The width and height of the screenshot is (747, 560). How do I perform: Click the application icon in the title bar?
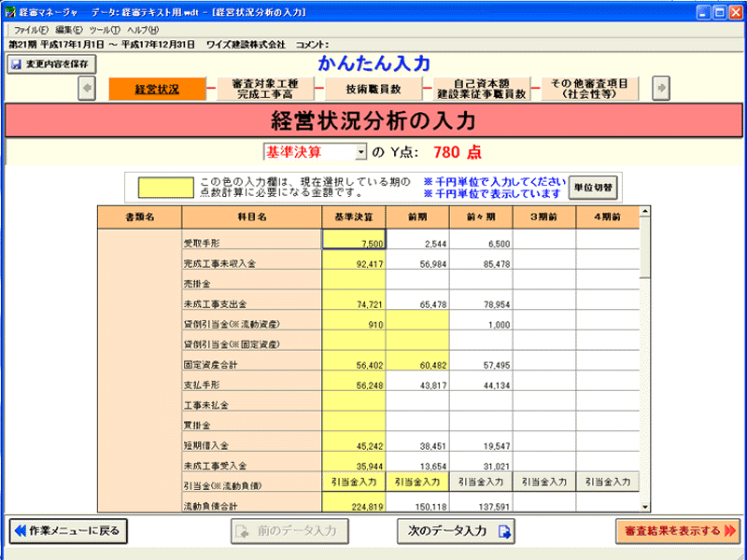coord(9,10)
